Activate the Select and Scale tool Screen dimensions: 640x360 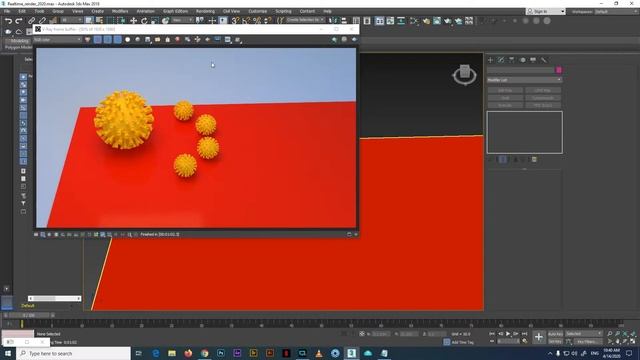pos(155,20)
